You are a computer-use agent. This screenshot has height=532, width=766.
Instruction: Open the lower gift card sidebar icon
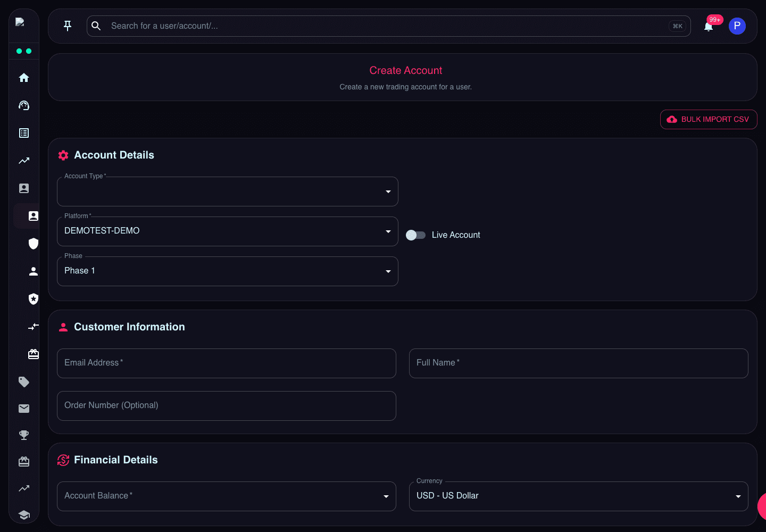click(24, 462)
